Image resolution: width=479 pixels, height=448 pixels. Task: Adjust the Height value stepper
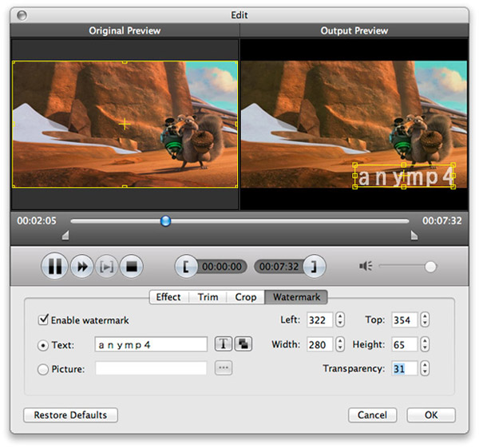click(x=424, y=344)
